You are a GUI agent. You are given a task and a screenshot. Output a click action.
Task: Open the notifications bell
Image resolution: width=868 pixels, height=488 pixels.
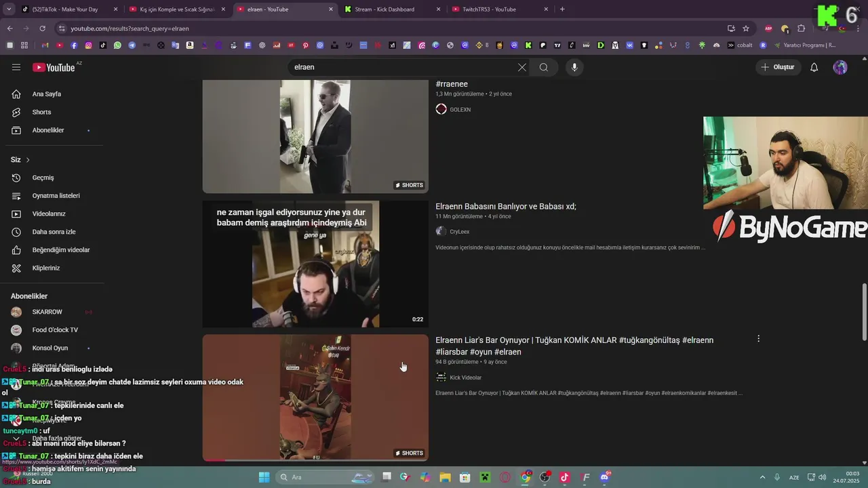click(814, 67)
